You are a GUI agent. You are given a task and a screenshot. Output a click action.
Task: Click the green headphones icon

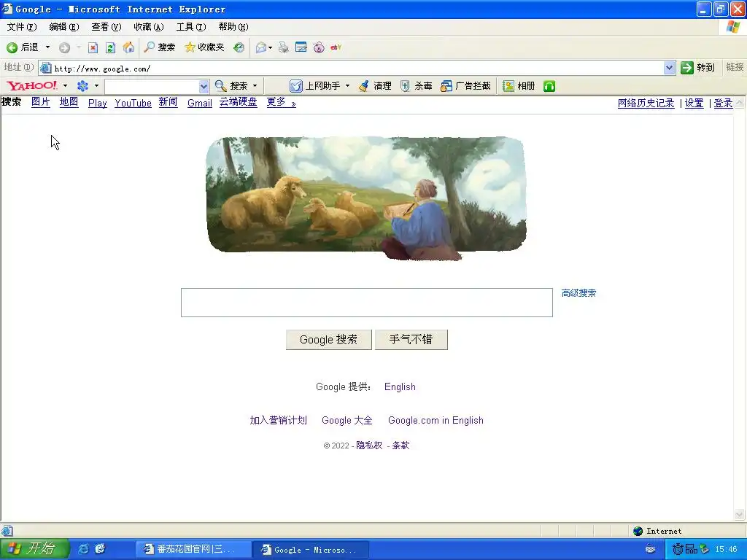(549, 86)
